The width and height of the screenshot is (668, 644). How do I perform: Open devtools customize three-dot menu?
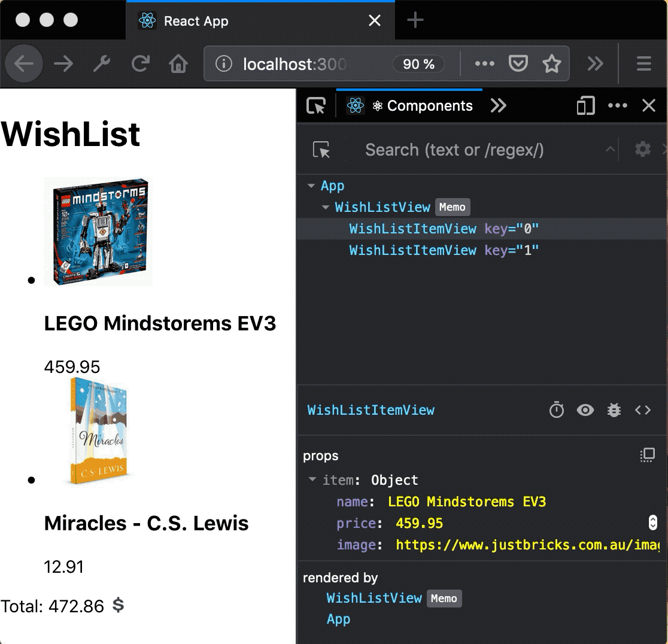click(x=617, y=105)
